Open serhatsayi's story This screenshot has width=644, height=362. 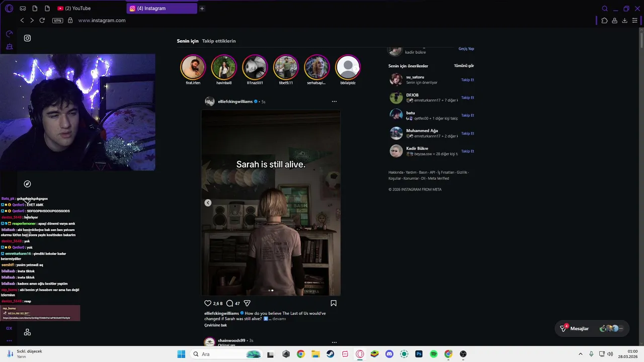coord(316,67)
